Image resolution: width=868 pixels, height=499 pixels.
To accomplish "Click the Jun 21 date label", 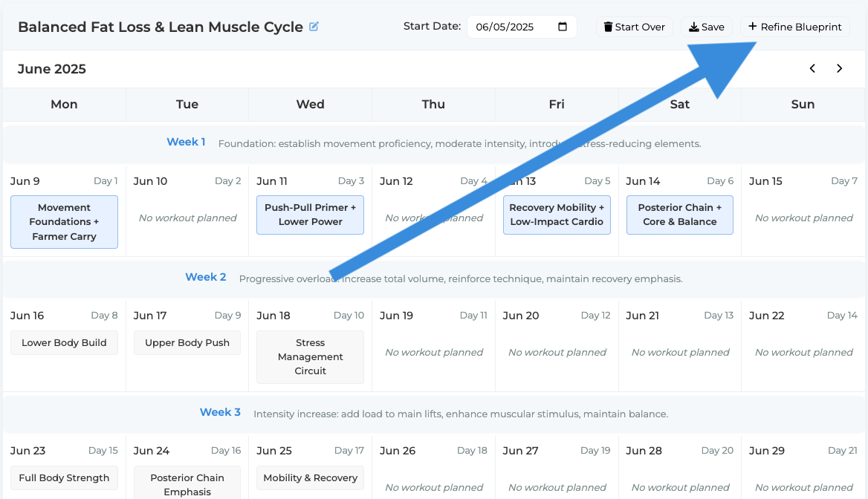I will (642, 316).
